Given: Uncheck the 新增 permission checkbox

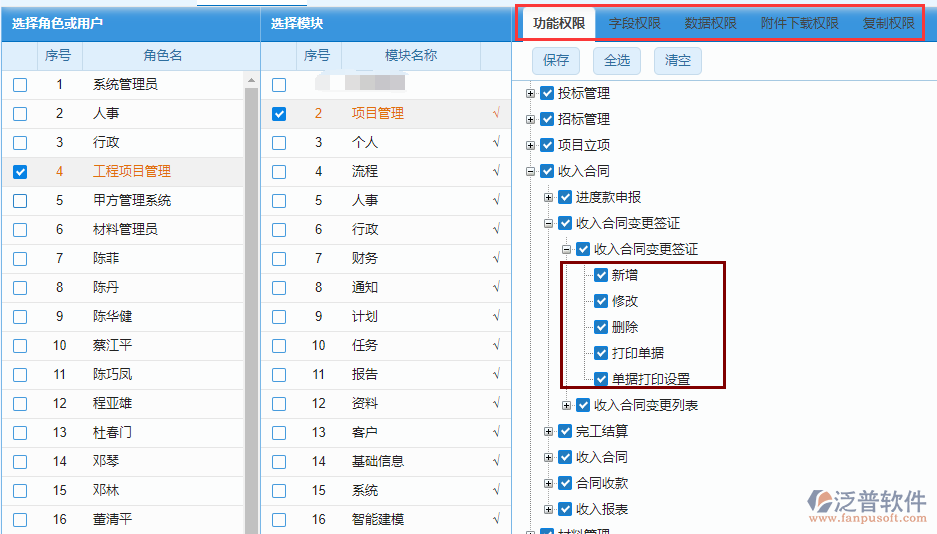Looking at the screenshot, I should [601, 275].
